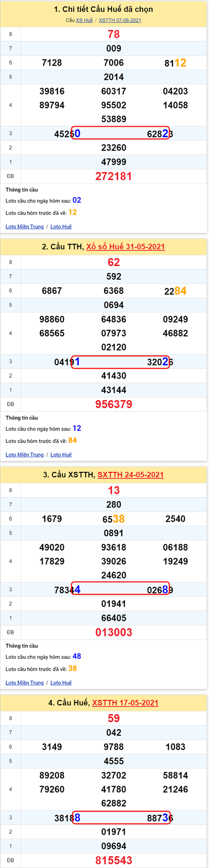Image resolution: width=209 pixels, height=868 pixels.
Task: Click prize 7 number 009
Action: (114, 48)
